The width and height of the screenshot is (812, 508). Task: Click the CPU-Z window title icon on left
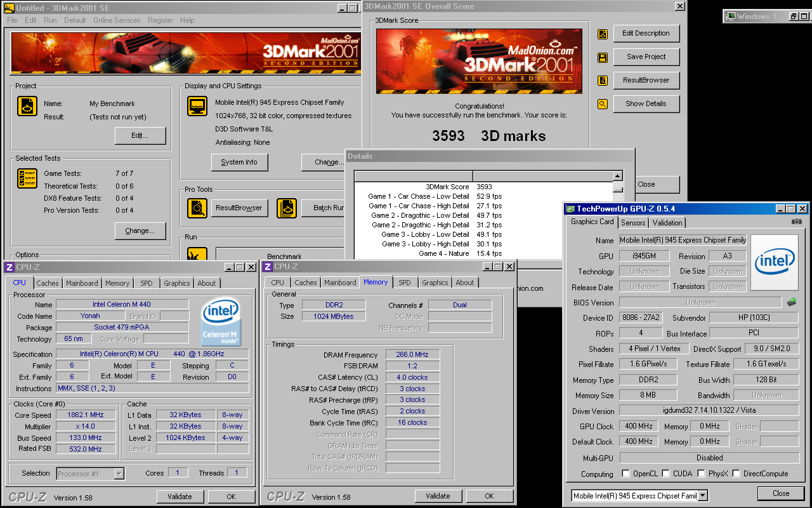coord(10,267)
